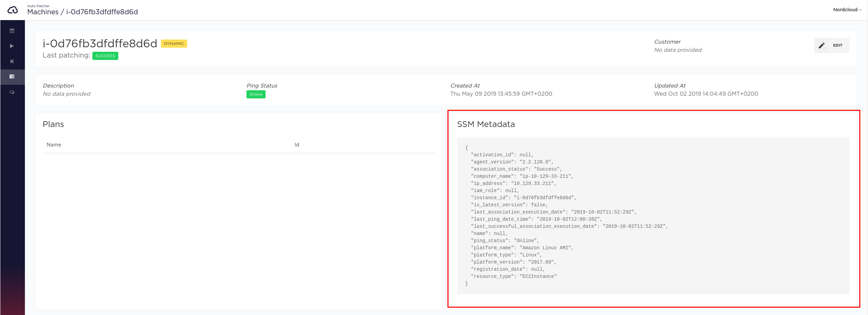Click the EDIT button label
The image size is (868, 315).
coord(838,45)
